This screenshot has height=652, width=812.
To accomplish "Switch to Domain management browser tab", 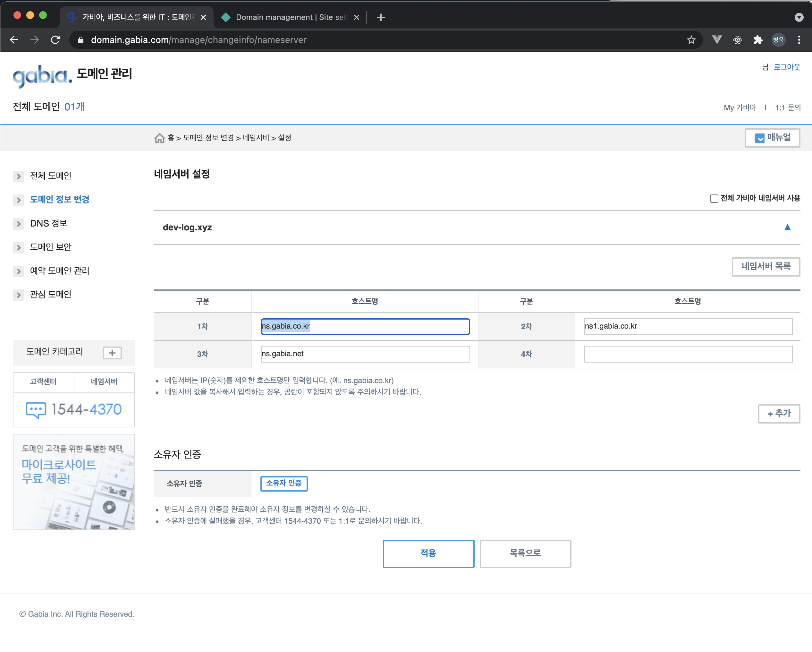I will pyautogui.click(x=290, y=17).
